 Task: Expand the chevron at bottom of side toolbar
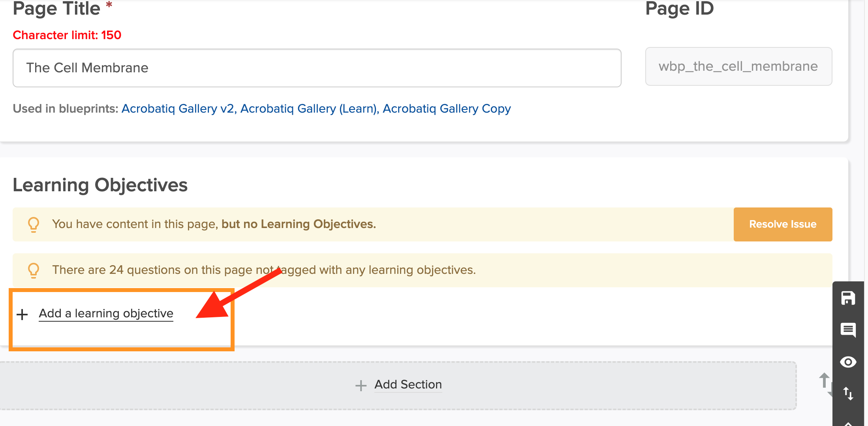click(x=848, y=423)
